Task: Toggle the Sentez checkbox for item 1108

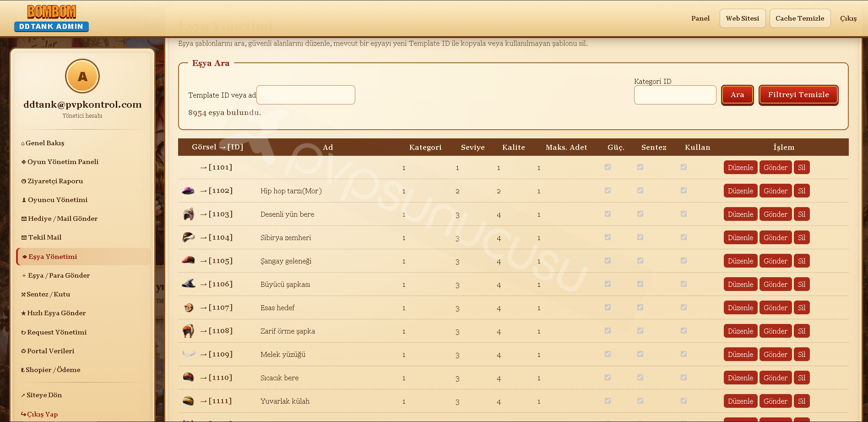Action: 640,331
